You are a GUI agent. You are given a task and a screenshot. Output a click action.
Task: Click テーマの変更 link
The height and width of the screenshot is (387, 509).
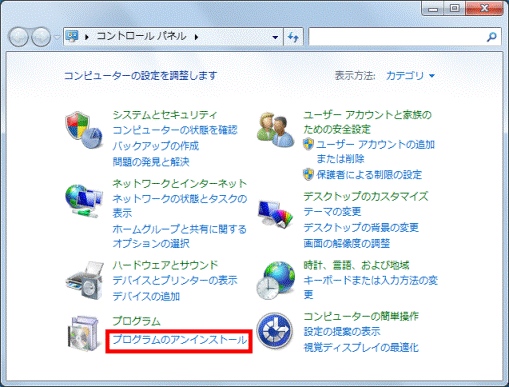point(332,212)
